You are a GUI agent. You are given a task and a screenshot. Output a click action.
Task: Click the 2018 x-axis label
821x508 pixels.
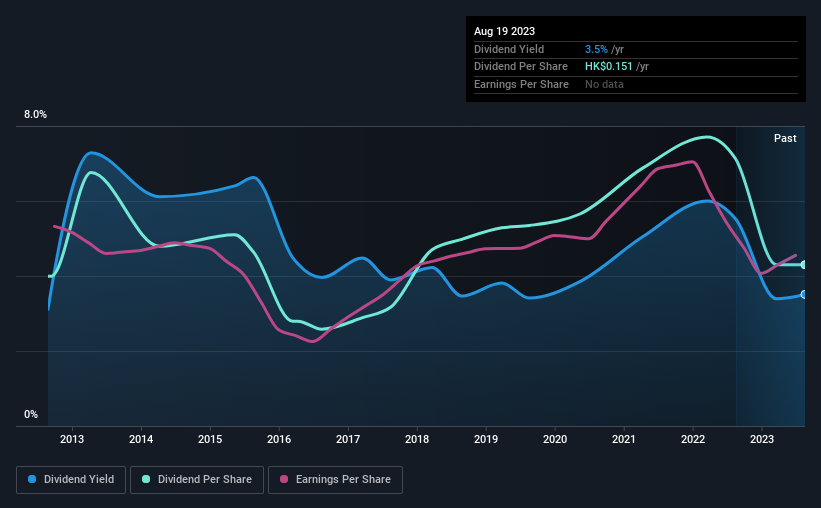click(x=417, y=439)
